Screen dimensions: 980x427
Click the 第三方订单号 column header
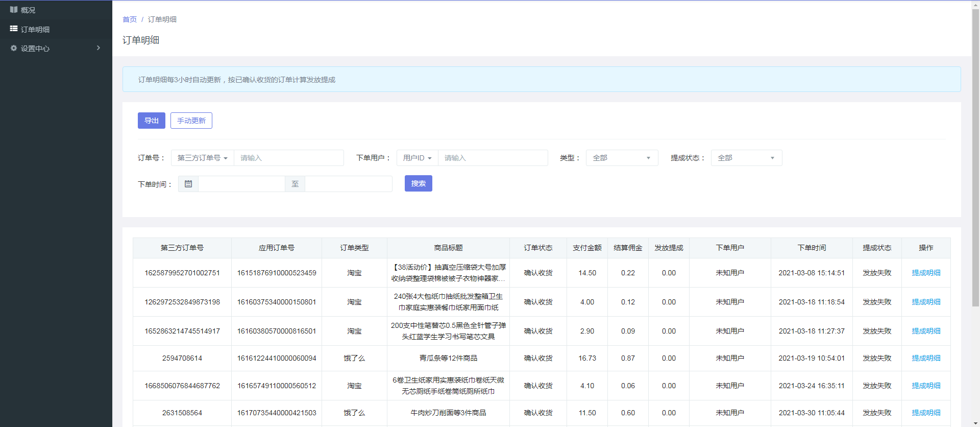pyautogui.click(x=182, y=248)
